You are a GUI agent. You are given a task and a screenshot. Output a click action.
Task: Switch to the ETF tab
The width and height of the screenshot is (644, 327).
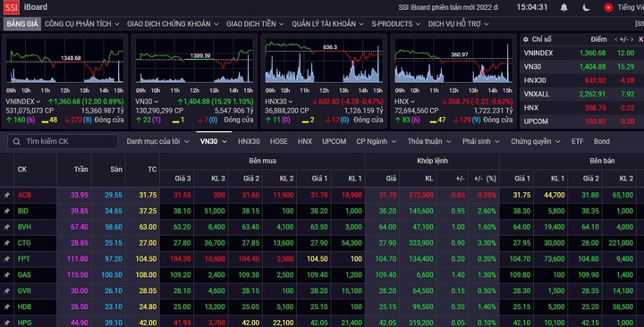578,141
